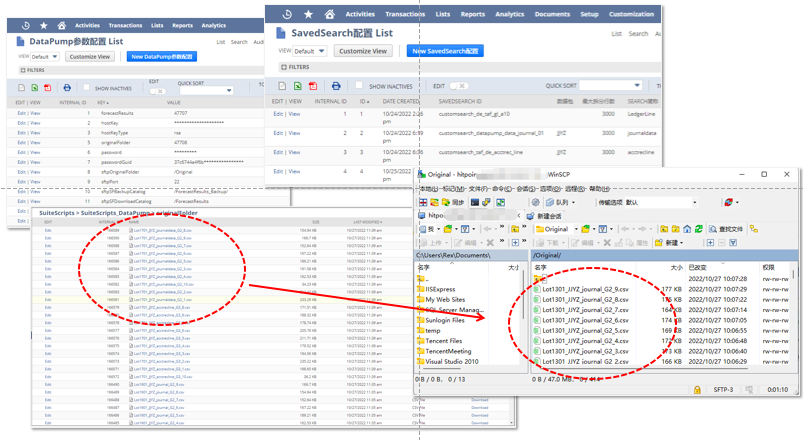This screenshot has width=803, height=440.
Task: Open the Analytics menu in DataPump window
Action: coord(213,25)
